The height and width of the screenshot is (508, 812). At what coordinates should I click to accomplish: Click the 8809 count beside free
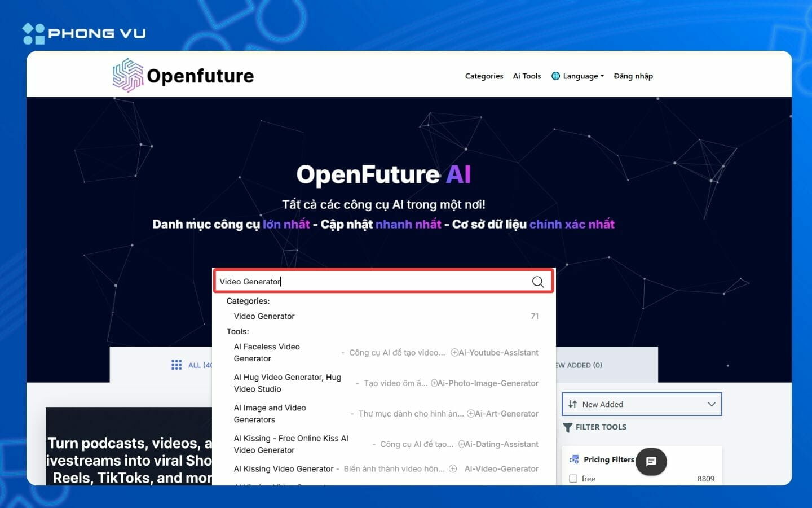706,479
